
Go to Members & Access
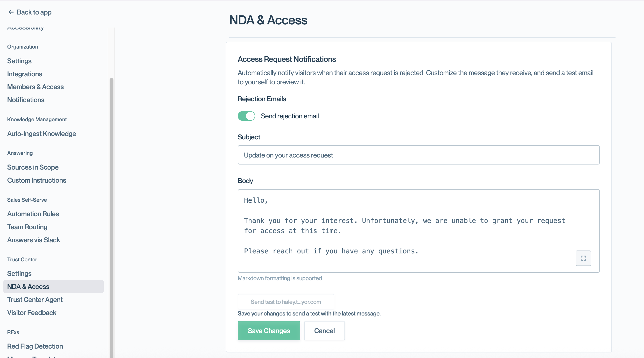click(35, 87)
